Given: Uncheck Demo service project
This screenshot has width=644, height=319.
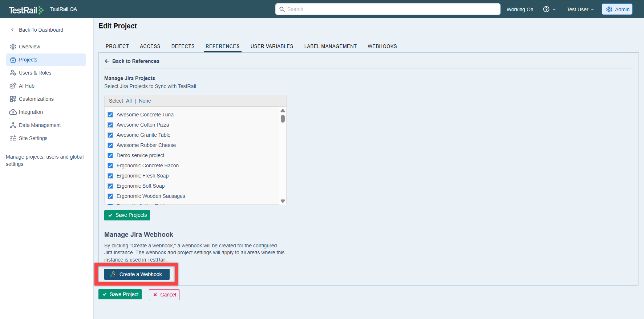Looking at the screenshot, I should pos(110,155).
